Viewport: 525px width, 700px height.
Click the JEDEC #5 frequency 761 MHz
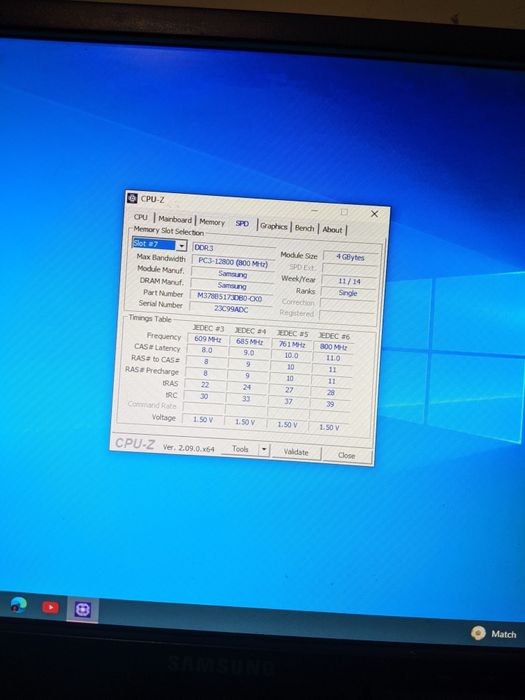click(x=292, y=345)
